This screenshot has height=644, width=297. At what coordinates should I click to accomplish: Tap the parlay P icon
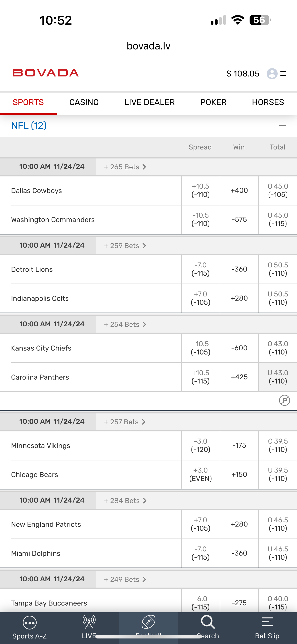click(x=285, y=400)
